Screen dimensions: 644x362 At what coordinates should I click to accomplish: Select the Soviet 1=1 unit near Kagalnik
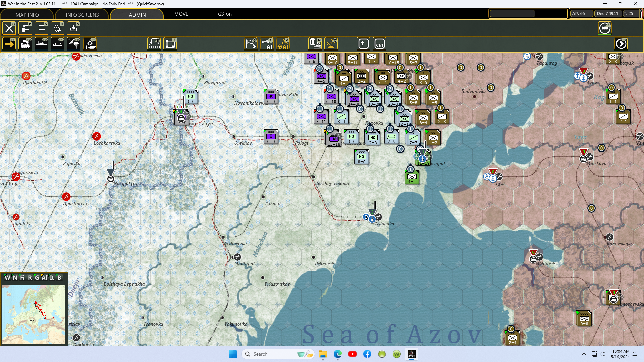(x=613, y=97)
